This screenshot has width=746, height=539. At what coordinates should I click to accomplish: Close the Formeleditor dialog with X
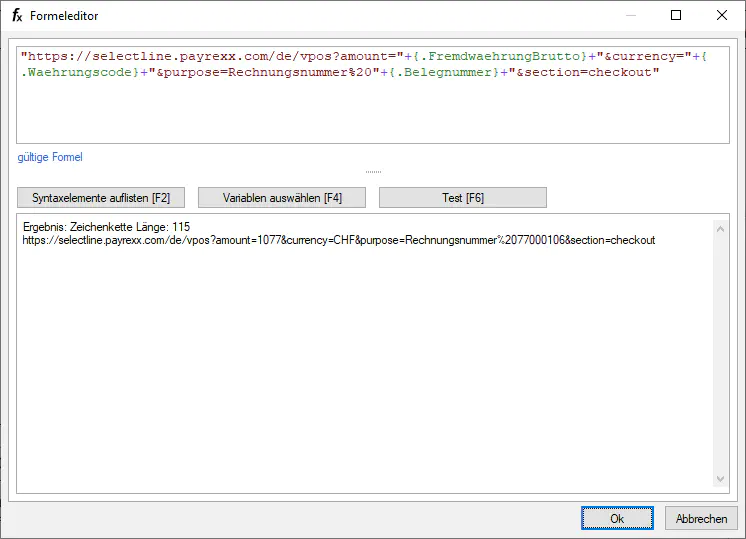tap(722, 16)
